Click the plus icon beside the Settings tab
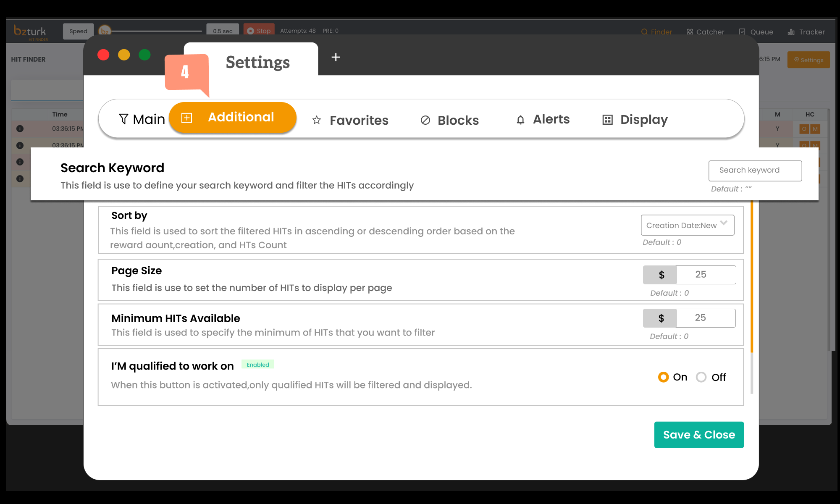The height and width of the screenshot is (504, 840). pyautogui.click(x=336, y=57)
